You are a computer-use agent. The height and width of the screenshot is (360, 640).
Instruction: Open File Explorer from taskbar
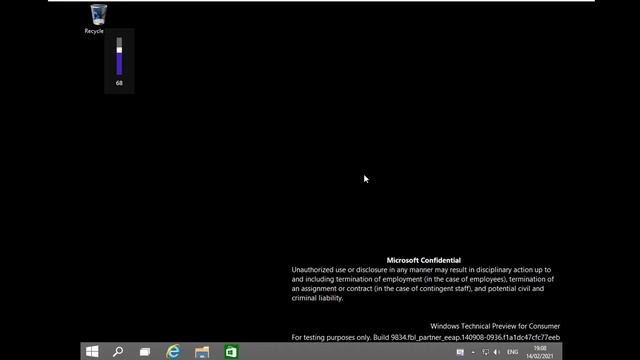pos(202,352)
